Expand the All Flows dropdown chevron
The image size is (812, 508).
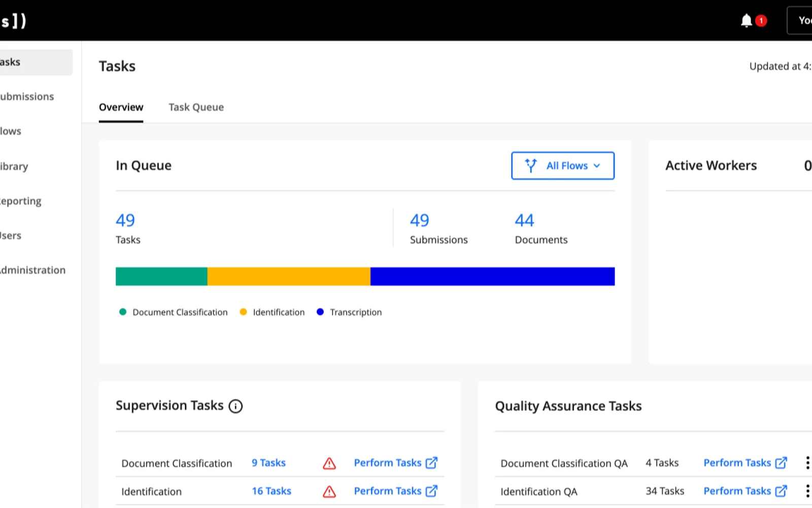point(597,166)
